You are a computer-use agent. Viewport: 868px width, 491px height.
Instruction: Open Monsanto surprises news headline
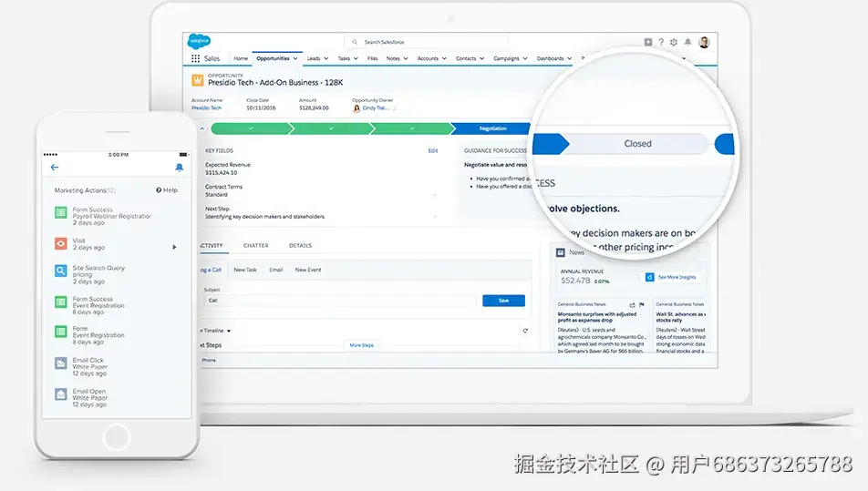[x=597, y=317]
